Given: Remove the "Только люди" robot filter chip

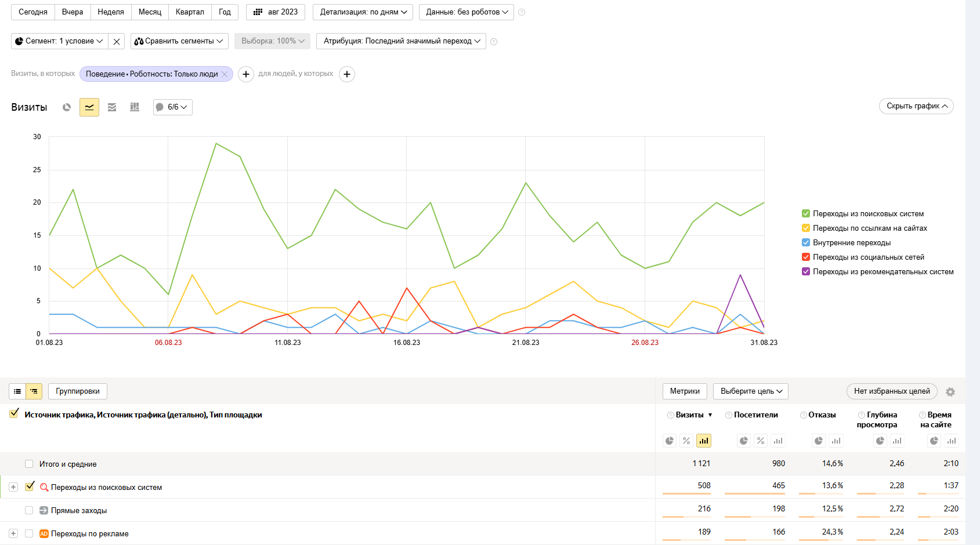Looking at the screenshot, I should [x=225, y=74].
